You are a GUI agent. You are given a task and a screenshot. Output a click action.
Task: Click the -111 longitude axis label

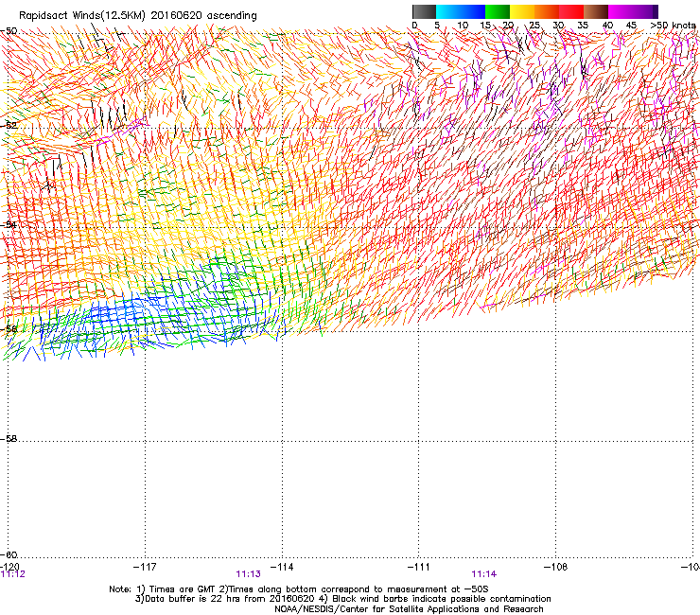419,567
